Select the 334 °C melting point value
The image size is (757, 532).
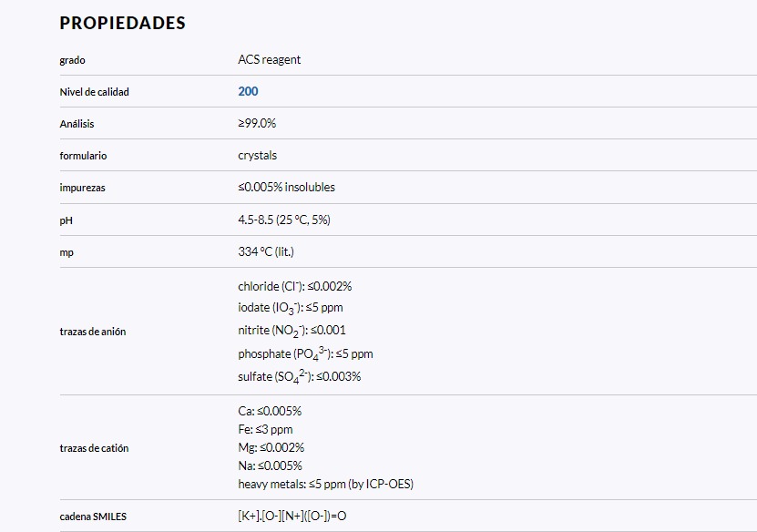pyautogui.click(x=266, y=251)
